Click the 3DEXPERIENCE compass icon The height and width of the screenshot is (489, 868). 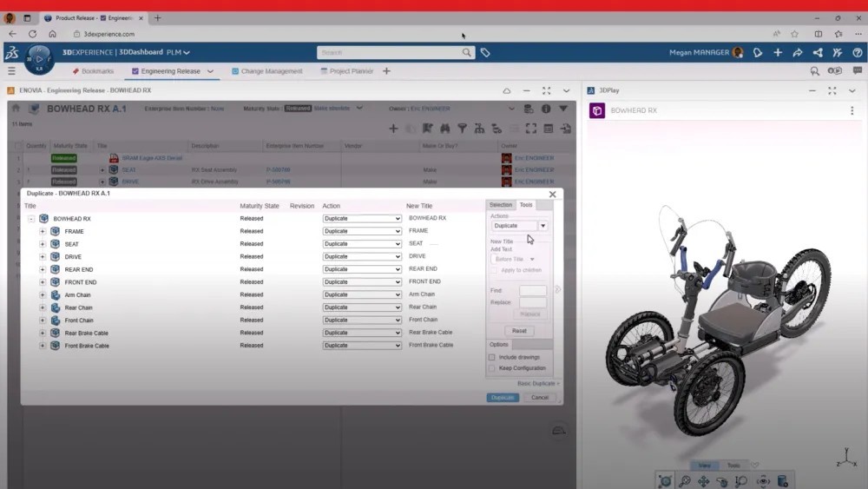coord(39,59)
